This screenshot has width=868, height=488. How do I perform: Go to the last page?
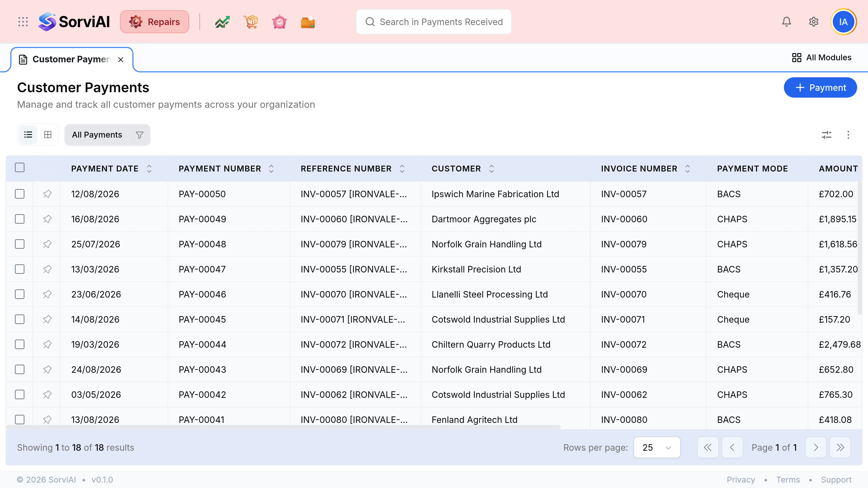(840, 447)
